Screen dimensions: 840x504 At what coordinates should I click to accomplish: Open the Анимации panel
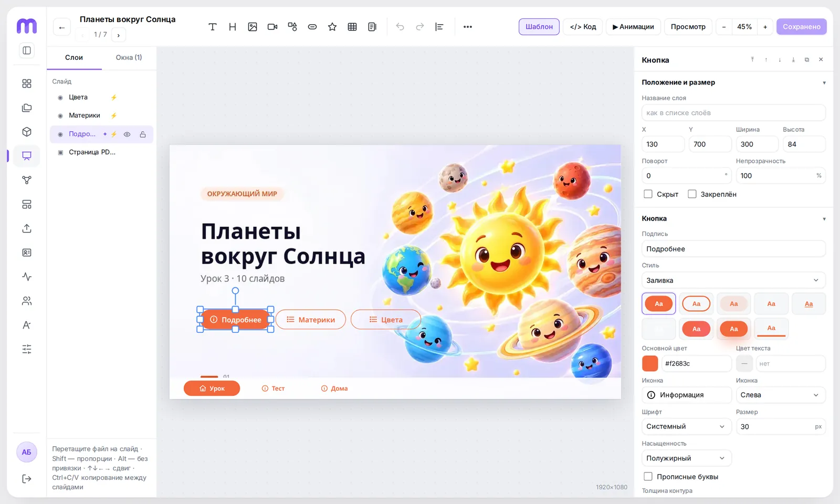(633, 27)
